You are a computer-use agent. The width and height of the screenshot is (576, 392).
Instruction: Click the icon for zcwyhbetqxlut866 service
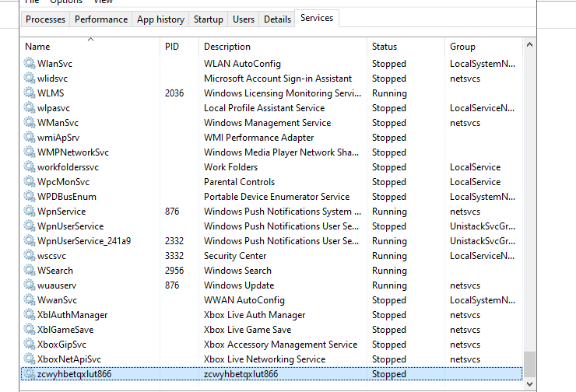click(30, 374)
